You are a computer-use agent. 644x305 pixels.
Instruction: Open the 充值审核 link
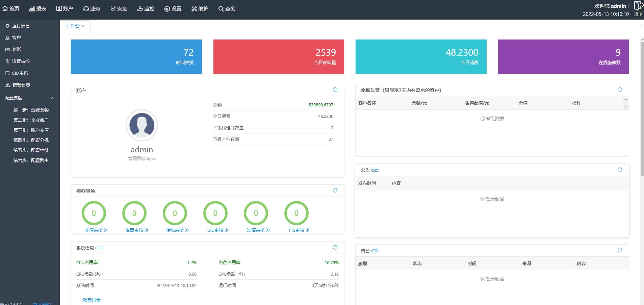96,230
